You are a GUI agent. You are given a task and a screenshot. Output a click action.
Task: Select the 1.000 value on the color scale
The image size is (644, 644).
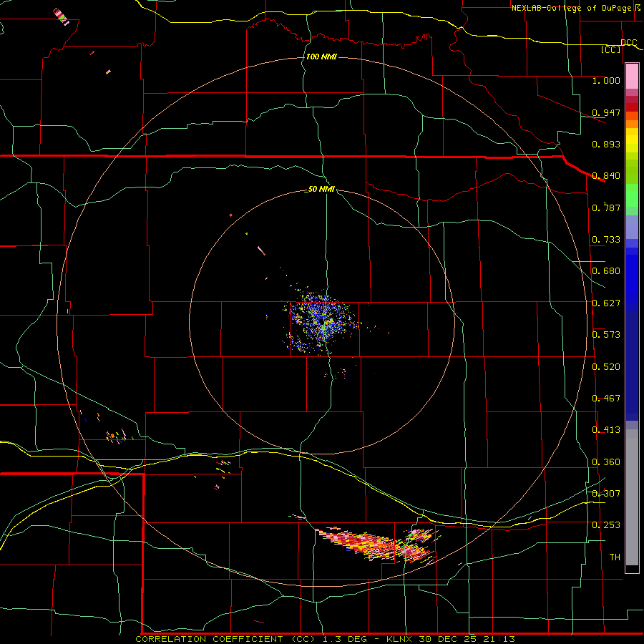(x=606, y=80)
